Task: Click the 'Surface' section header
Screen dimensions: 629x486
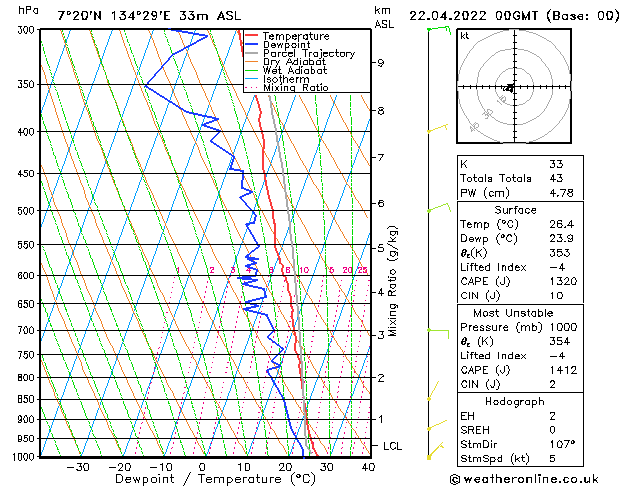Action: point(515,210)
